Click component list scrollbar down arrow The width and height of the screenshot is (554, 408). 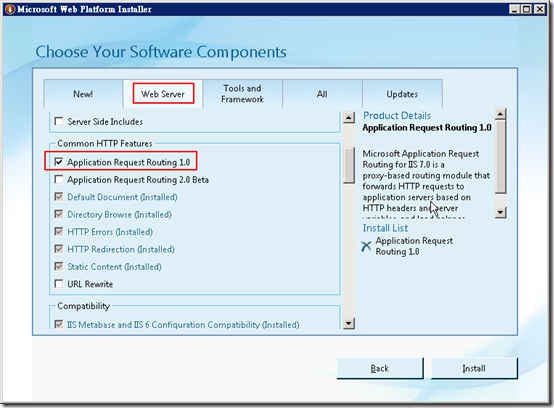pyautogui.click(x=349, y=323)
